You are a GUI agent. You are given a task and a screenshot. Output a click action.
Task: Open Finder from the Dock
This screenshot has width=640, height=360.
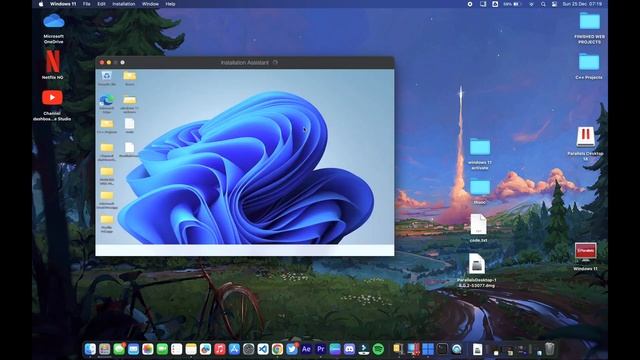[90, 349]
